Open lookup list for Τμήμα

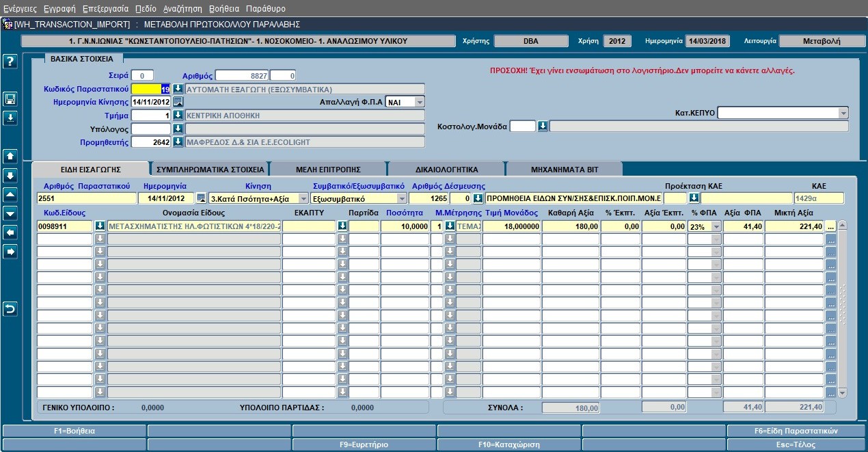[178, 116]
